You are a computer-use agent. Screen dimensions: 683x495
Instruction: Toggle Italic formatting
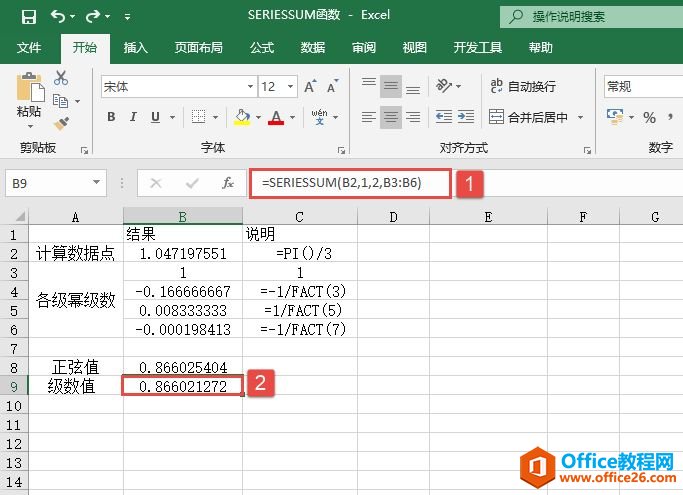133,117
